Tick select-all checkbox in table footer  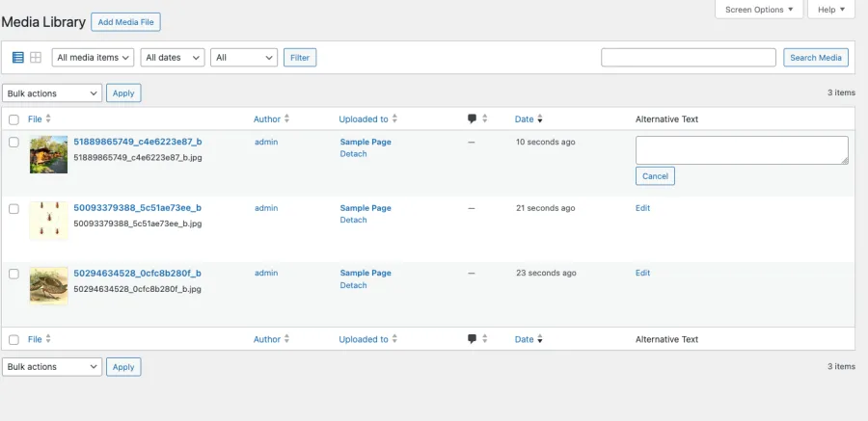point(14,340)
